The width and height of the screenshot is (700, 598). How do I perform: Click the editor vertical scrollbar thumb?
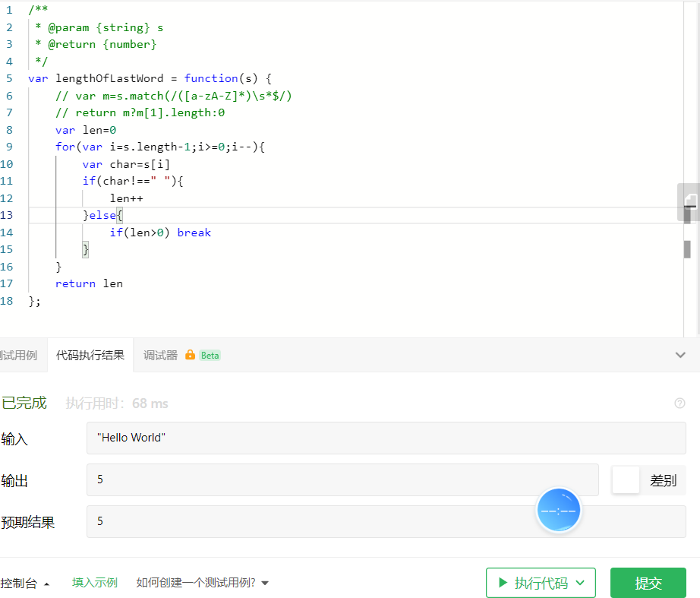[687, 249]
